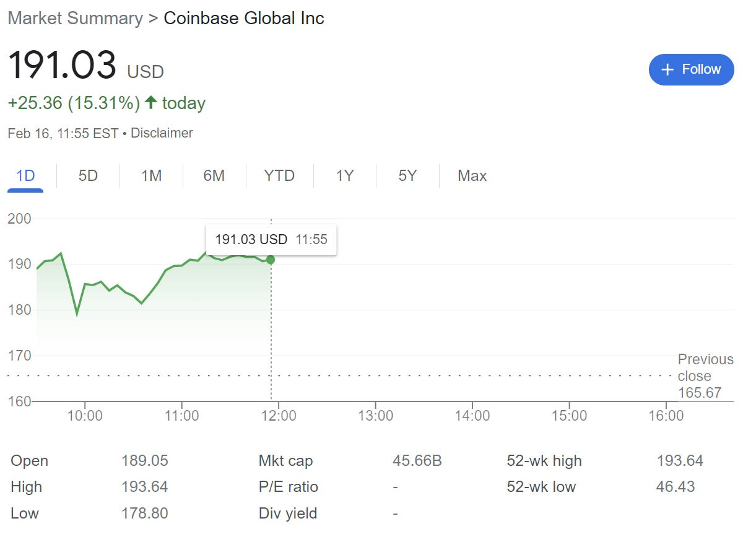Screen dimensions: 756x534
Task: Click the 13:00 time axis label
Action: point(376,416)
